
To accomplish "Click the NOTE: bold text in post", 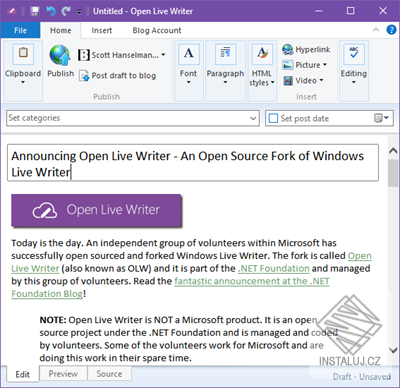I will tap(53, 320).
